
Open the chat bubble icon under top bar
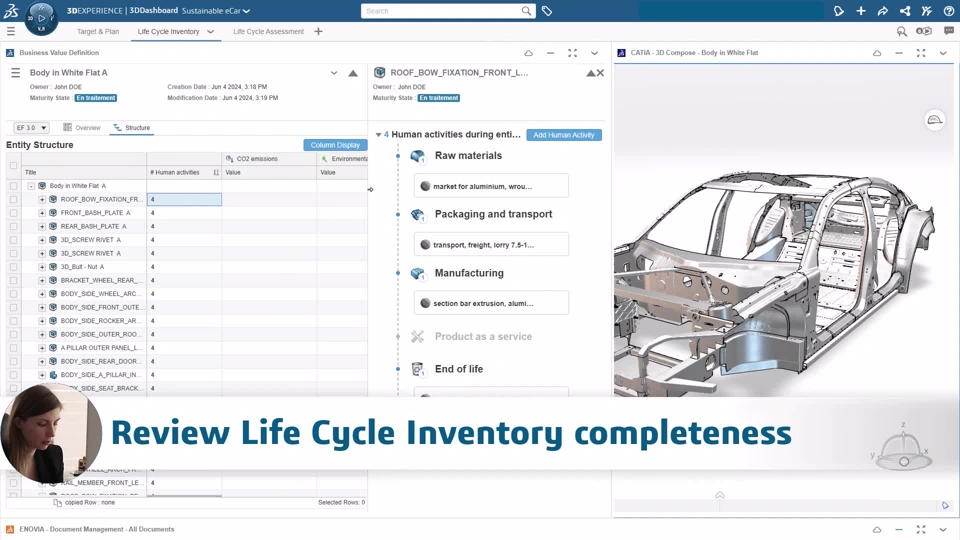(x=949, y=31)
